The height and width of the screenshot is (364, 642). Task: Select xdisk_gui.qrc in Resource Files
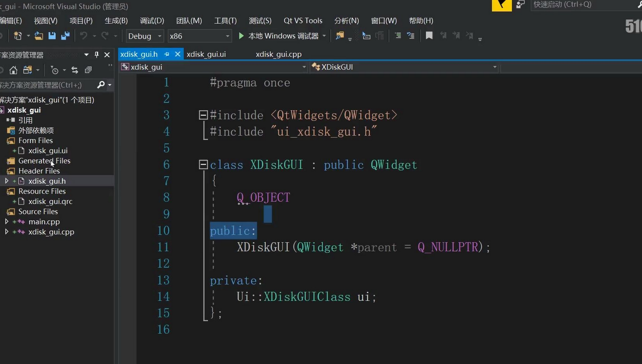pos(50,201)
